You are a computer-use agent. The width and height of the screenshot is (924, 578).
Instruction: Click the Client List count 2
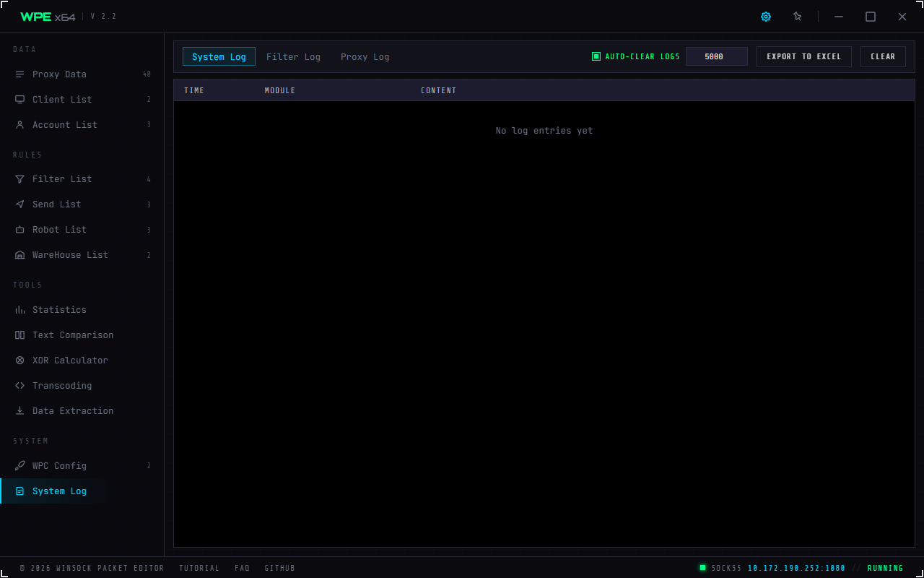(x=149, y=100)
